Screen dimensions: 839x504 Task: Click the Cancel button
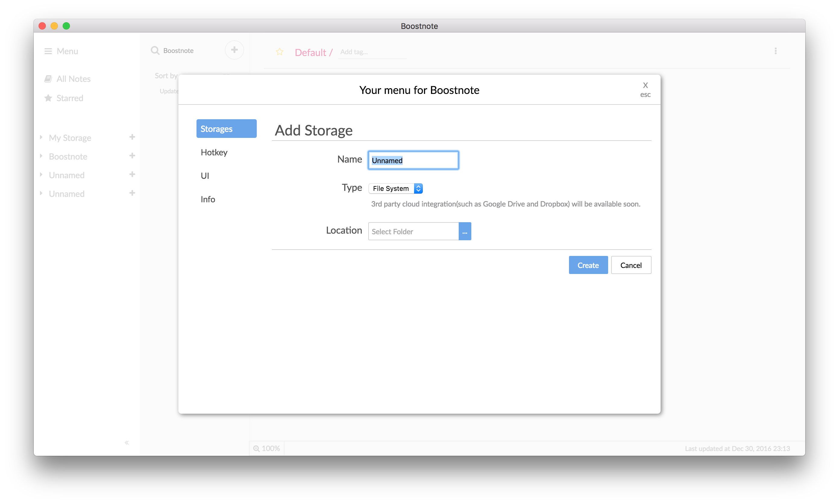631,265
